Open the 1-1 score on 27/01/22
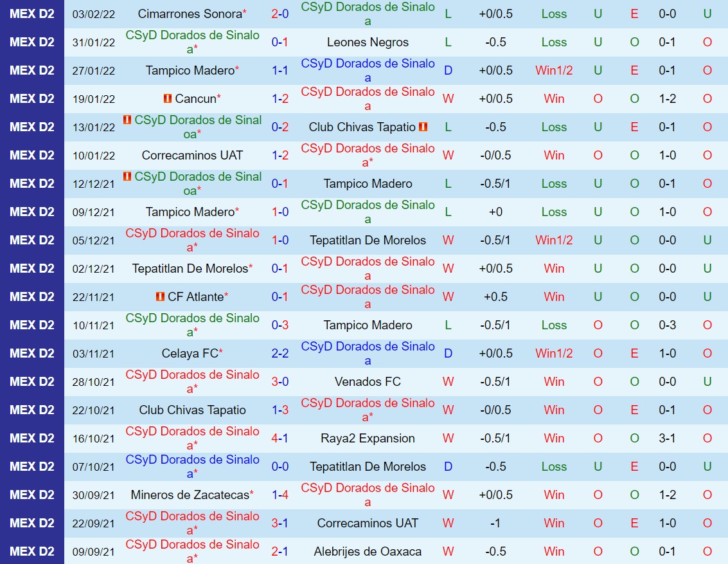This screenshot has height=564, width=728. (280, 71)
